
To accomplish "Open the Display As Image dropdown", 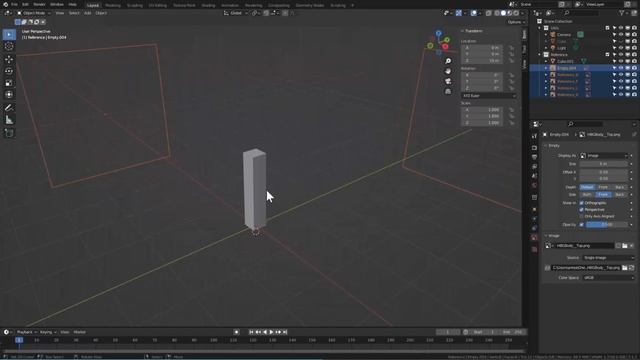I will 604,156.
